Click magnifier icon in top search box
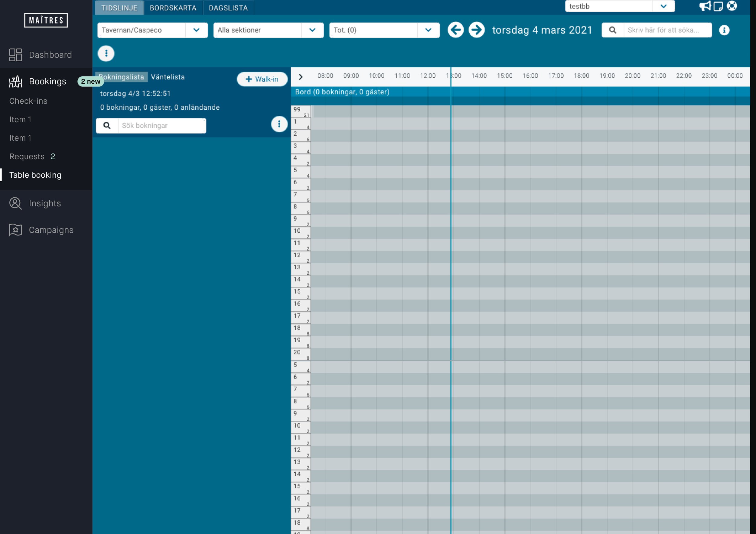Screen dimensions: 756x534 (x=612, y=30)
